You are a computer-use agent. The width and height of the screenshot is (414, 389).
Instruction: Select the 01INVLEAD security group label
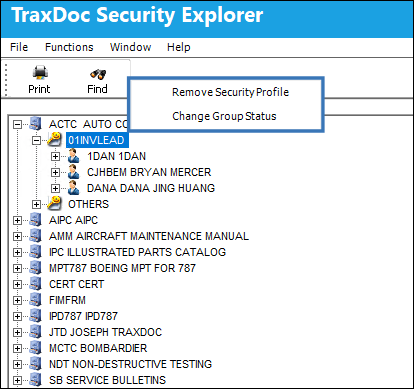tap(97, 140)
